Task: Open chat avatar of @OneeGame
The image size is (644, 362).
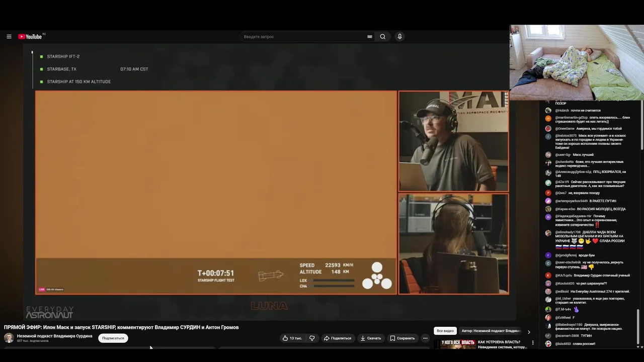Action: [x=548, y=129]
